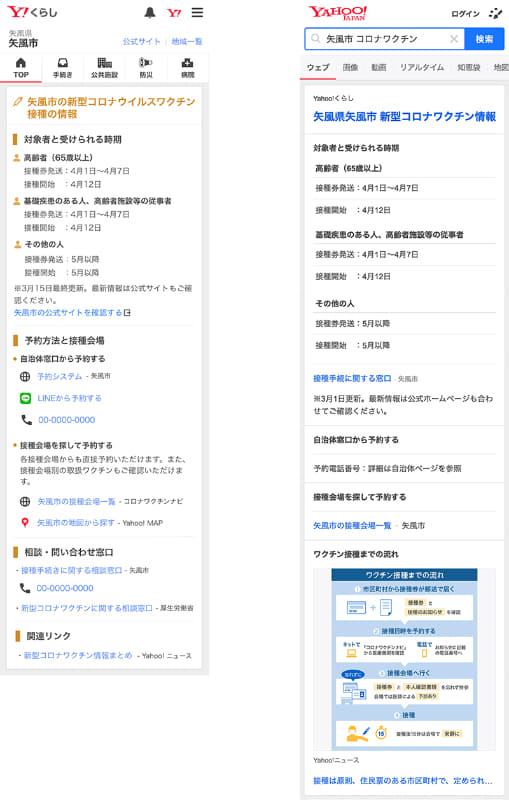
Task: Click 矢風市の公式サイトを確認する link
Action: coord(68,312)
